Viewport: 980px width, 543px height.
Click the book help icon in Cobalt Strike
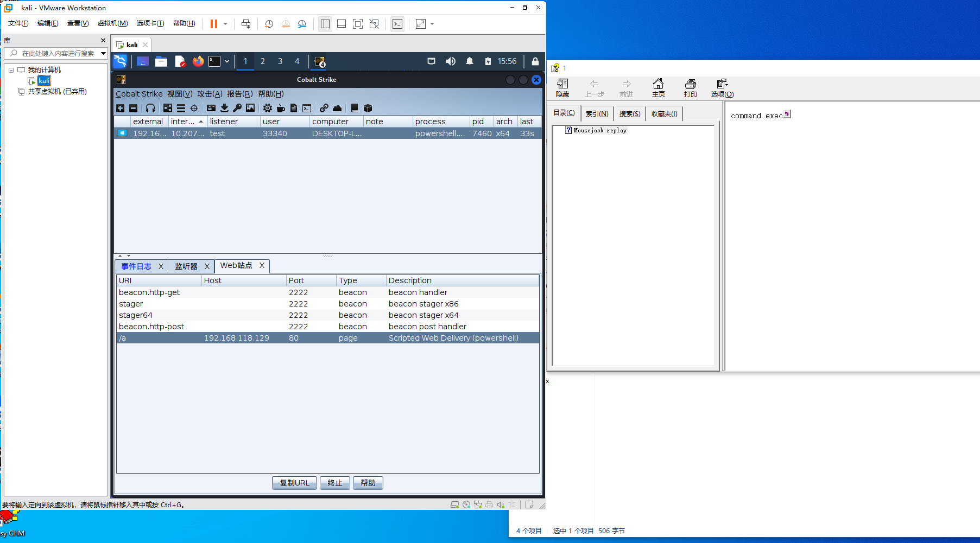click(x=355, y=108)
